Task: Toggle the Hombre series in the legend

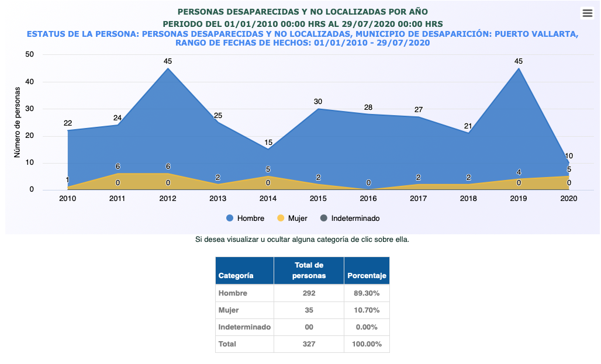Action: [250, 219]
